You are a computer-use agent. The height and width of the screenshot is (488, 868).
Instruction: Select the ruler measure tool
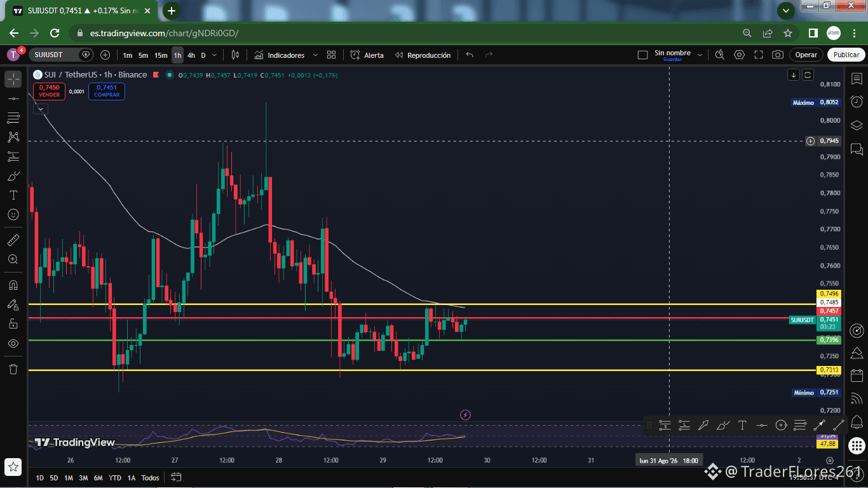(13, 240)
